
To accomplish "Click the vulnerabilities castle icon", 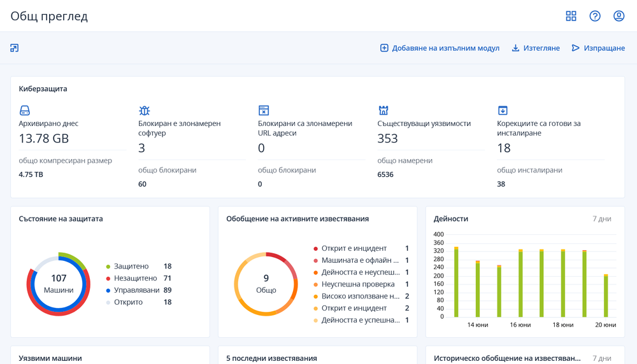I will tap(383, 111).
